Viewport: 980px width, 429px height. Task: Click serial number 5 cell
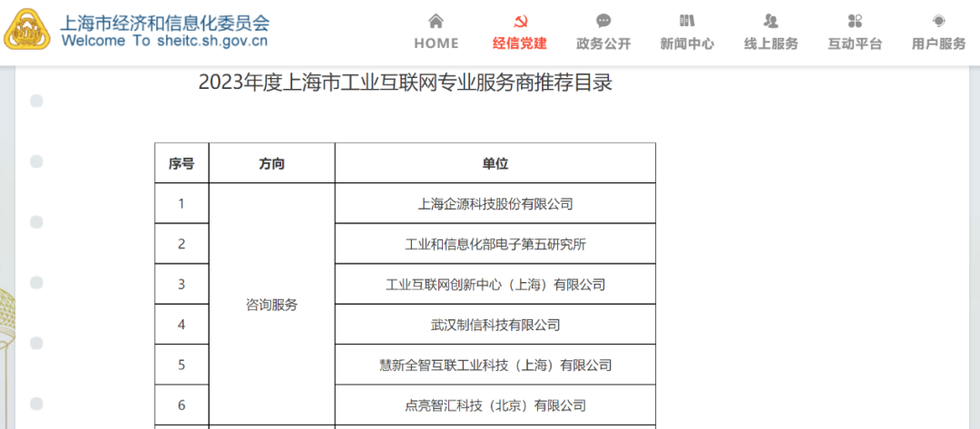pos(181,365)
